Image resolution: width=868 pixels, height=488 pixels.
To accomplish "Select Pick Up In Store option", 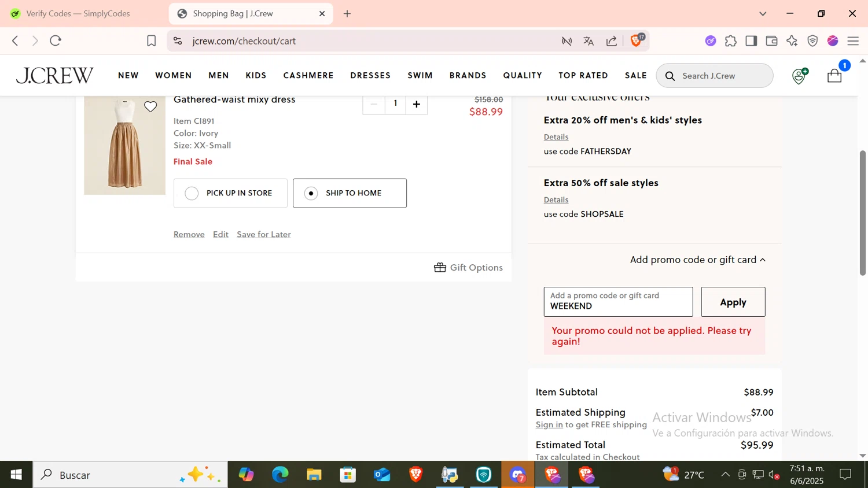I will (x=230, y=193).
